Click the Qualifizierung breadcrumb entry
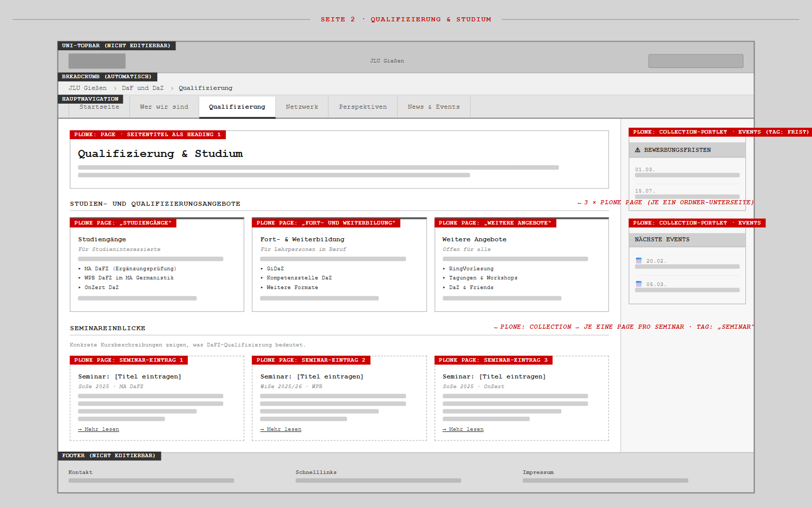812x508 pixels. 206,88
